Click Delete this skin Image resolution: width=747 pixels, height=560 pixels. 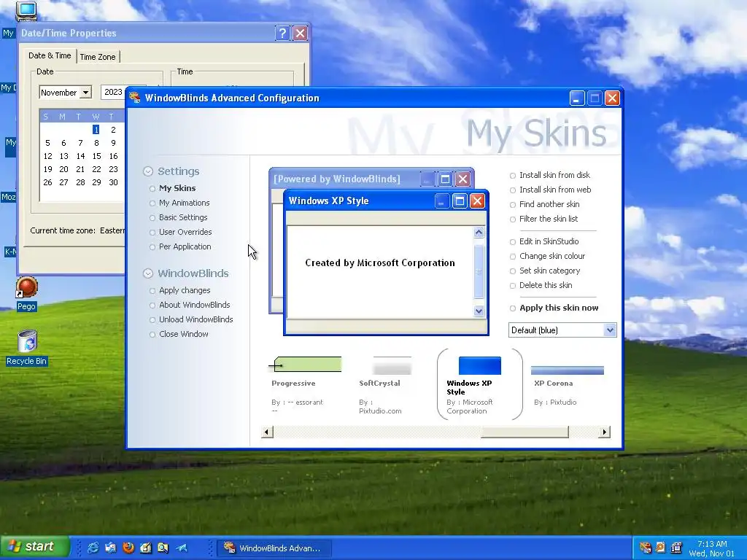point(546,285)
